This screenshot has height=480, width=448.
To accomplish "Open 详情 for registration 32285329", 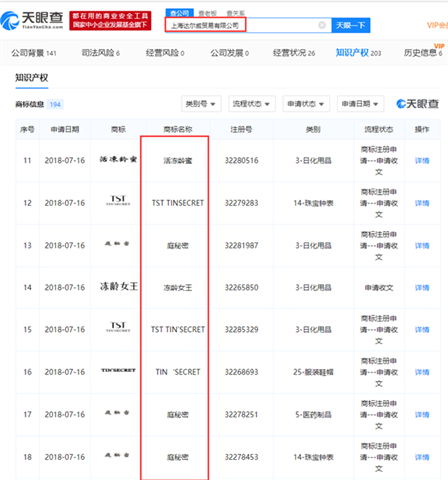I will [422, 330].
